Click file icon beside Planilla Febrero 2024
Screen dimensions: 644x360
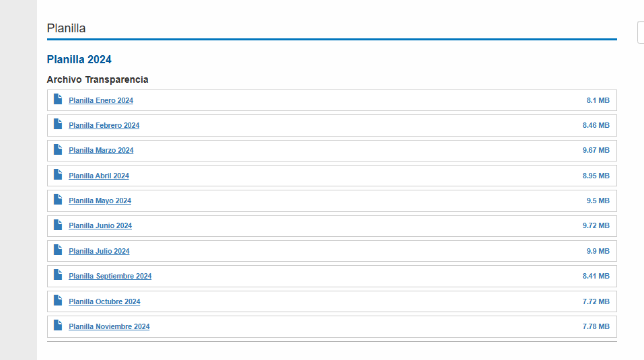(x=58, y=124)
